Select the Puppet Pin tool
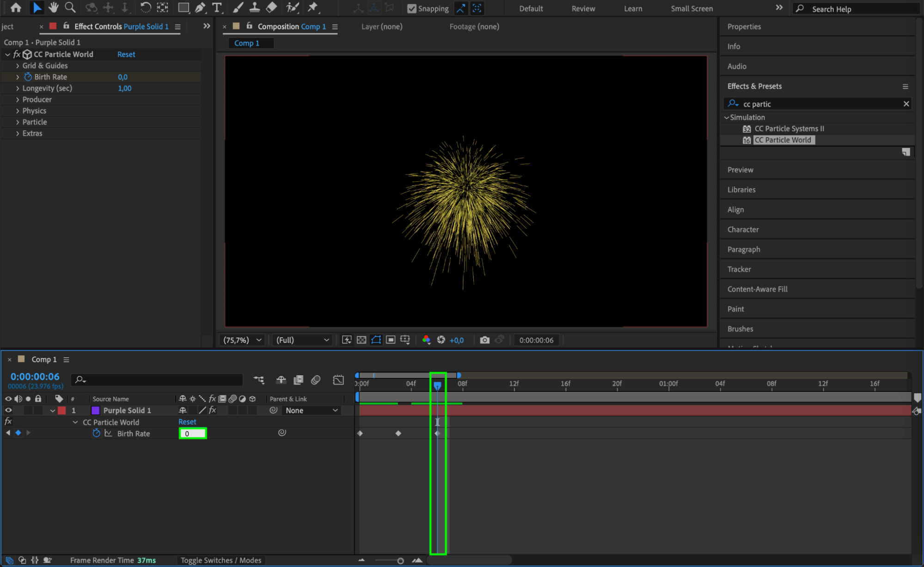The width and height of the screenshot is (924, 567). click(x=313, y=7)
